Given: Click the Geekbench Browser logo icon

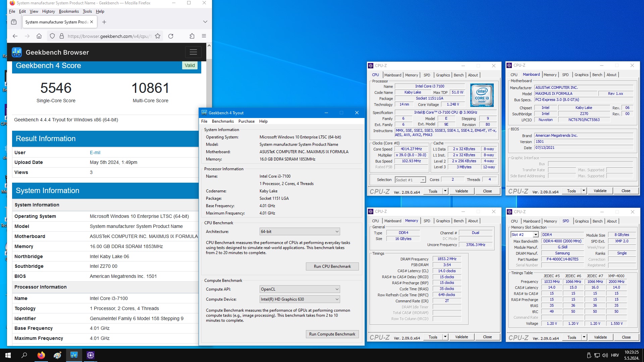Looking at the screenshot, I should [x=17, y=52].
